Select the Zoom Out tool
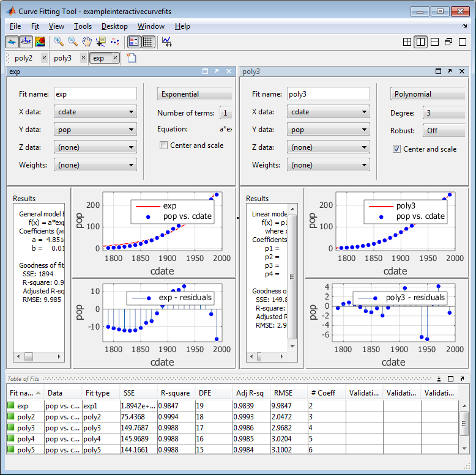The height and width of the screenshot is (475, 476). coord(73,42)
